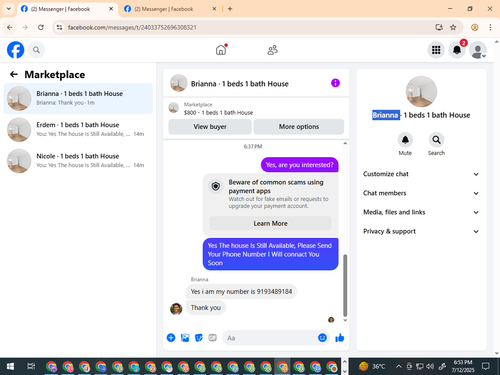Open Windows notification center icon

[486, 366]
